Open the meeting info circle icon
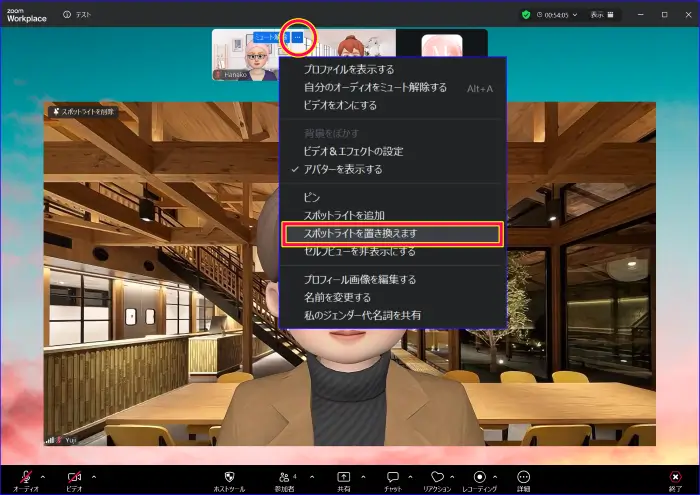Screen dimensions: 700x495 click(67, 15)
